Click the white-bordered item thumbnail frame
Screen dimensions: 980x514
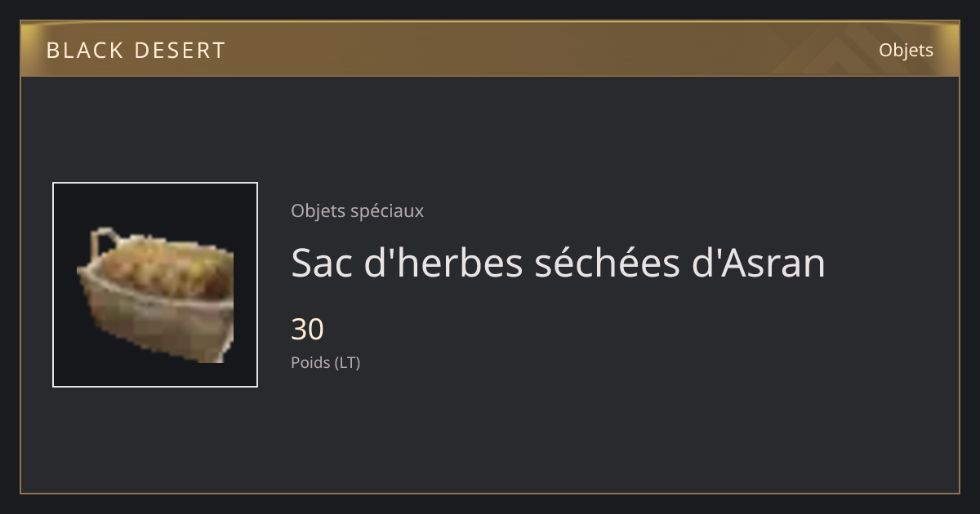pos(155,285)
